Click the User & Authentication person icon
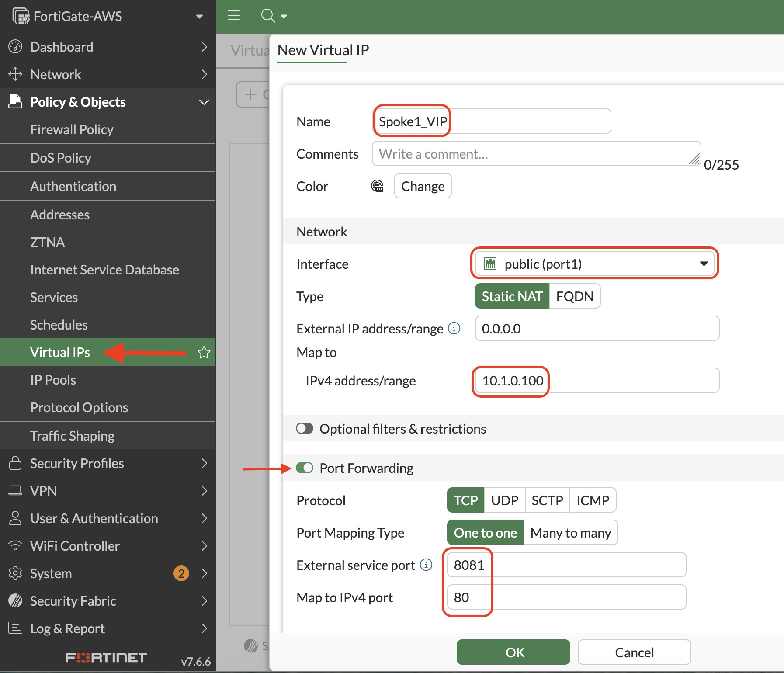The height and width of the screenshot is (673, 784). pos(15,518)
